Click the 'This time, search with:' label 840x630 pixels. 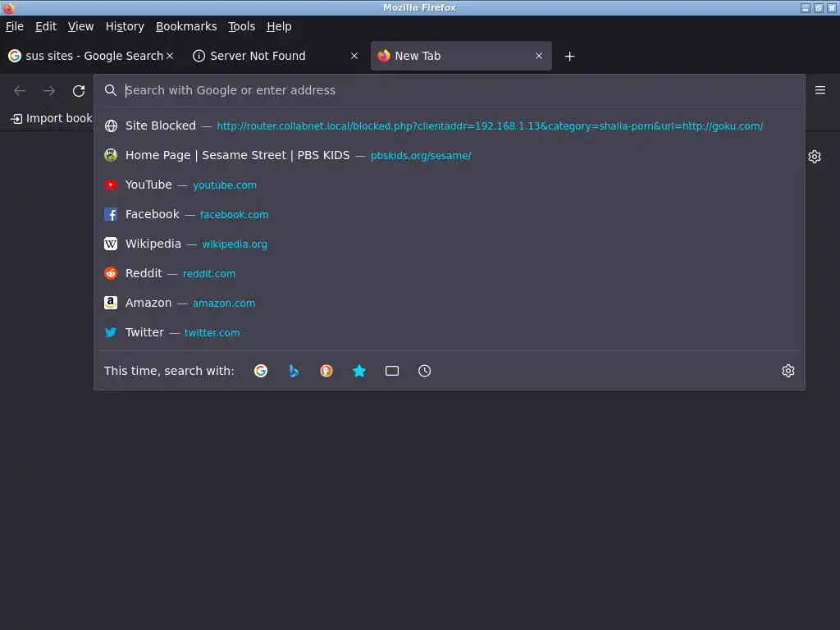pos(169,371)
